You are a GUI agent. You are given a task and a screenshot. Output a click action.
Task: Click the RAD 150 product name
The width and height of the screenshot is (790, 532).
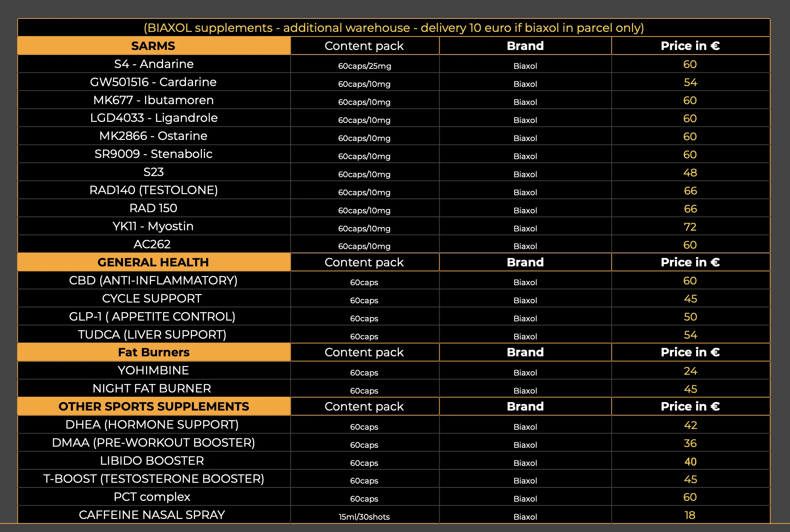point(154,208)
